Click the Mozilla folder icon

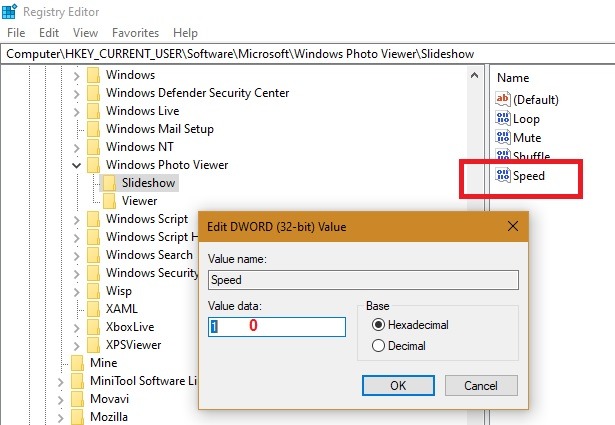[78, 417]
